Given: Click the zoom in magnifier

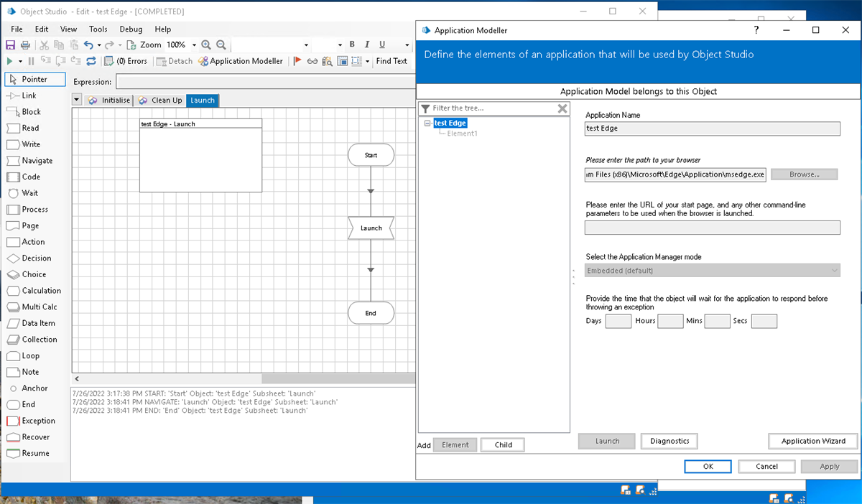Looking at the screenshot, I should coord(206,45).
